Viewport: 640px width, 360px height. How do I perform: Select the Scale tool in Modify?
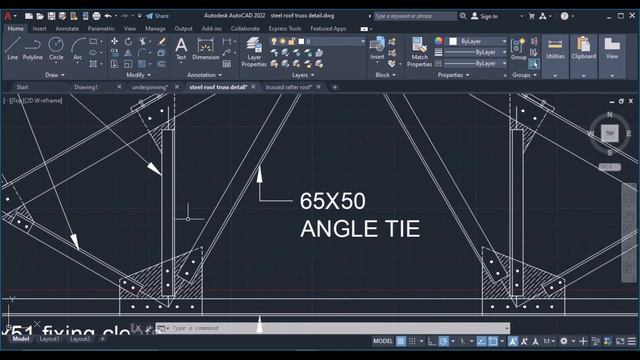[x=128, y=64]
